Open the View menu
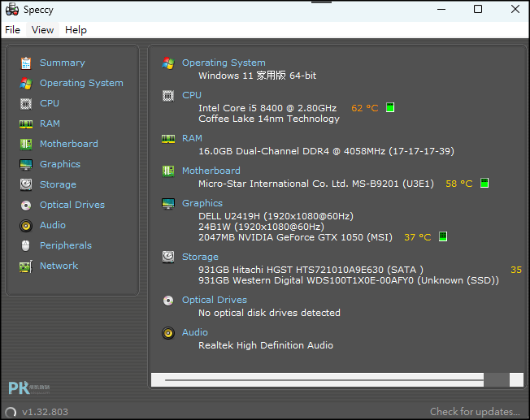Image resolution: width=530 pixels, height=420 pixels. point(42,30)
